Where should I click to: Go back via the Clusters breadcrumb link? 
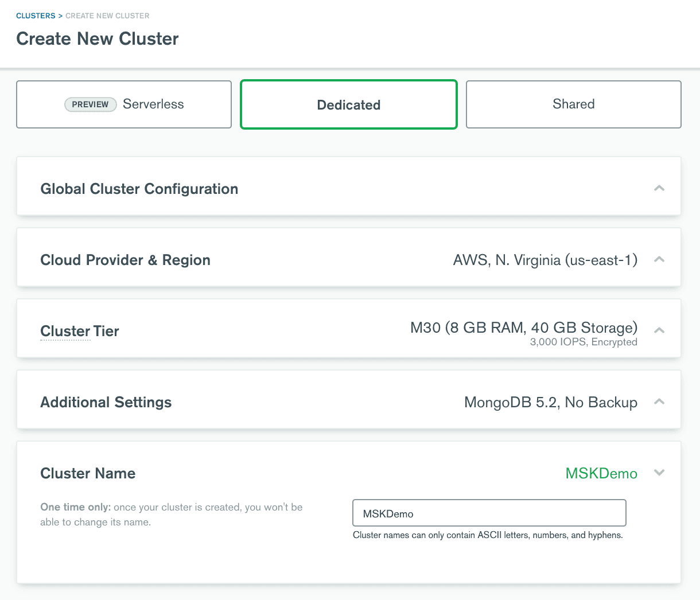pos(36,16)
